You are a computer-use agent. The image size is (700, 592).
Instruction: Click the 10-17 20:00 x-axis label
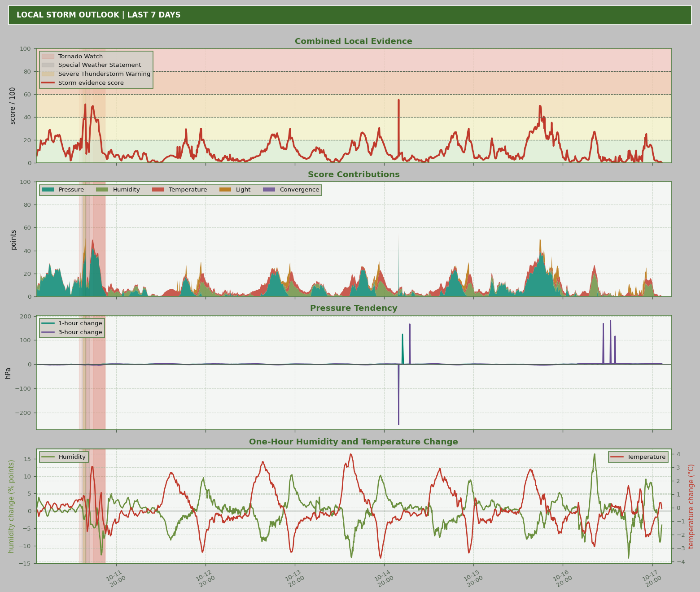tap(652, 578)
